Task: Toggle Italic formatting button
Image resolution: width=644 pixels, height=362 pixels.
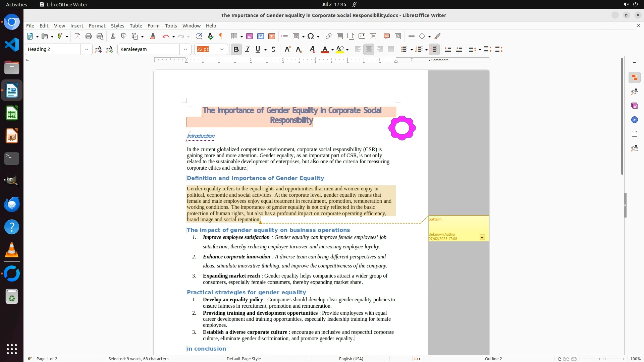Action: (248, 49)
